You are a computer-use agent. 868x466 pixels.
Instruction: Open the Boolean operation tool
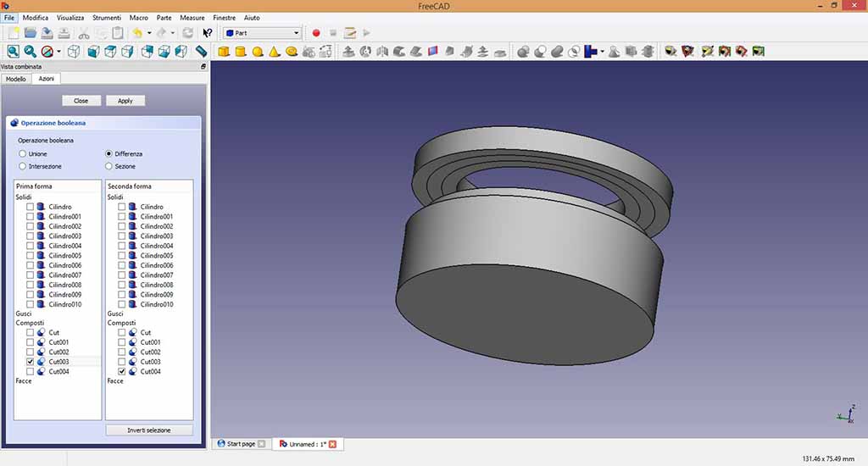pos(523,52)
